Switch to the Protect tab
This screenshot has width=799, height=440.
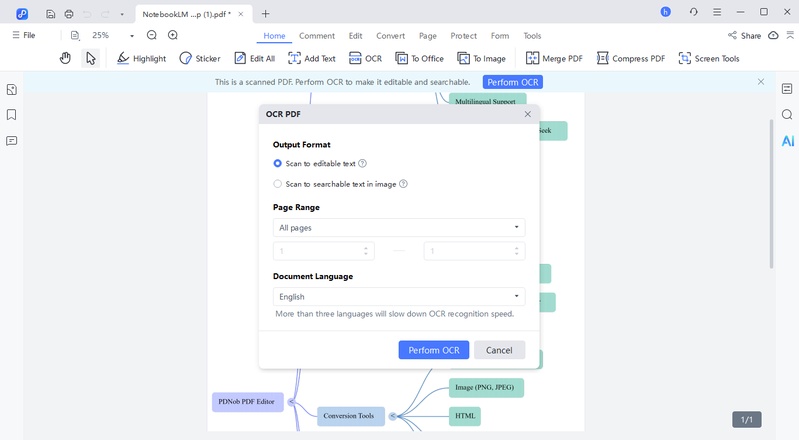coord(463,36)
